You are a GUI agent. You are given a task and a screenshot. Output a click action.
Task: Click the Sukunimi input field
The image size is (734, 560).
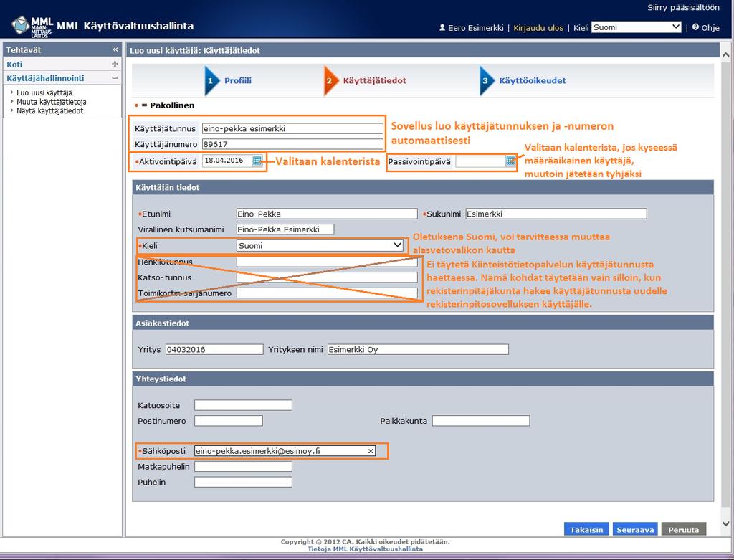pos(556,214)
